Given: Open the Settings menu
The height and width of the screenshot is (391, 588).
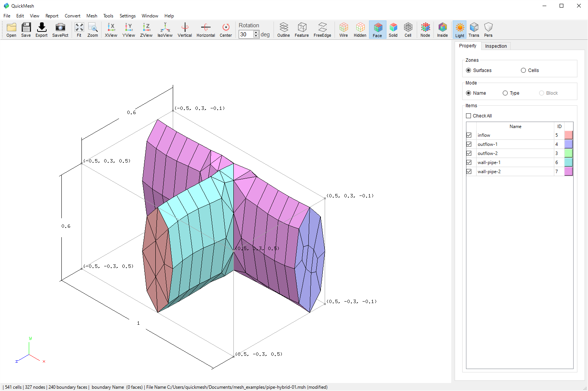Looking at the screenshot, I should [x=128, y=16].
